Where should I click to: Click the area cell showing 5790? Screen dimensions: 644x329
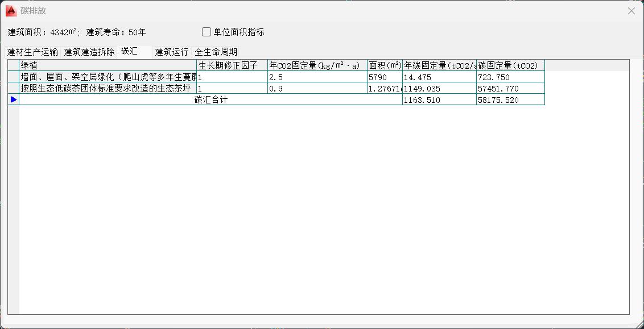point(385,77)
